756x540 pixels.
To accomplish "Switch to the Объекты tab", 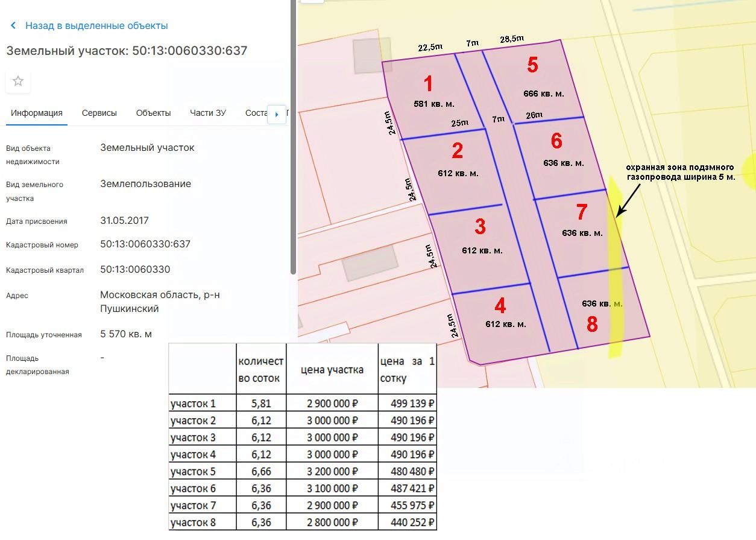I will coord(153,113).
